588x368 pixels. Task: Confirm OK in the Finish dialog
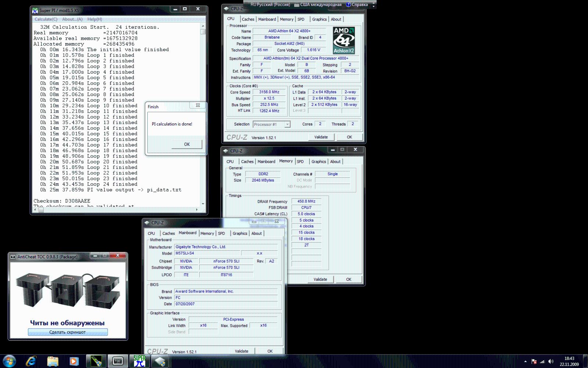[187, 144]
